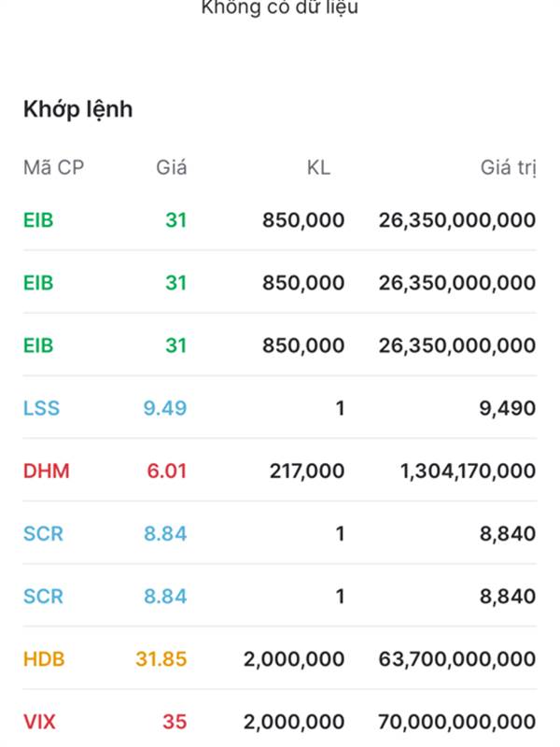Select the VIX price 35
The width and height of the screenshot is (560, 747).
(x=175, y=722)
